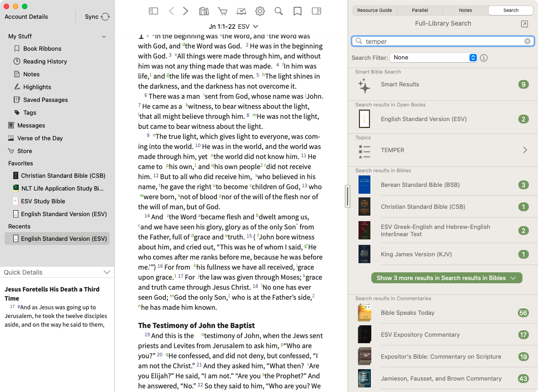Collapse the Quick Details panel

pos(107,272)
